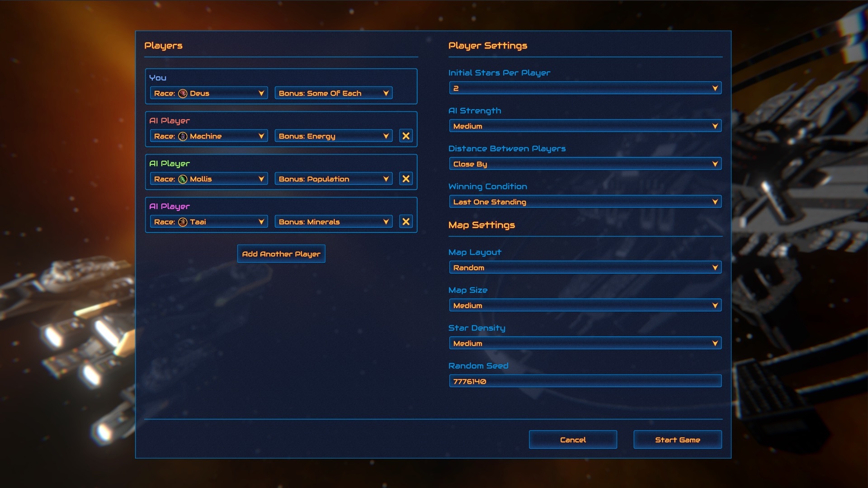Remove the Taai AI player

click(x=406, y=222)
